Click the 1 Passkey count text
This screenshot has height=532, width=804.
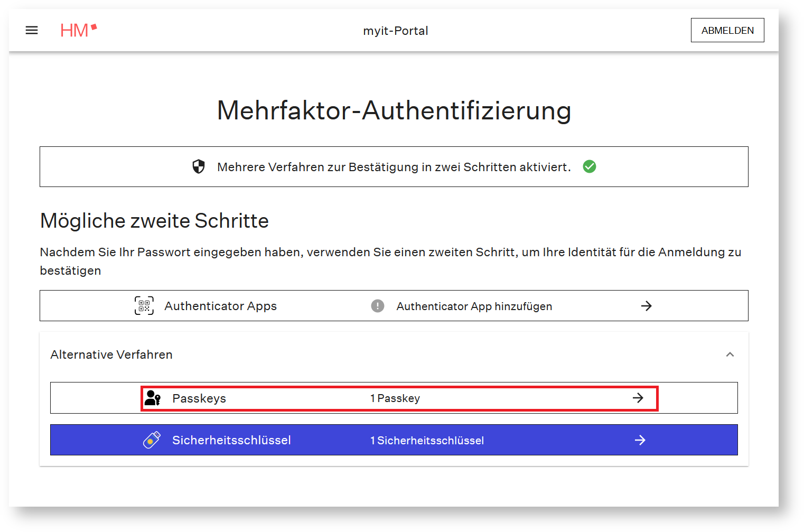tap(395, 398)
